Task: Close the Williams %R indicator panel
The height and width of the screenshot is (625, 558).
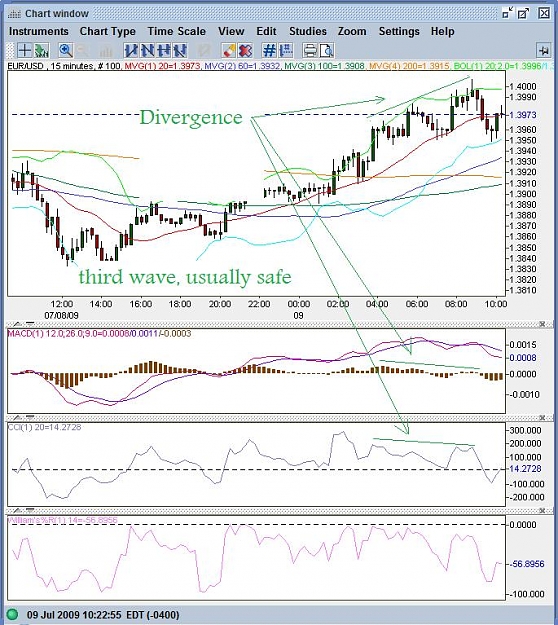Action: 542,511
